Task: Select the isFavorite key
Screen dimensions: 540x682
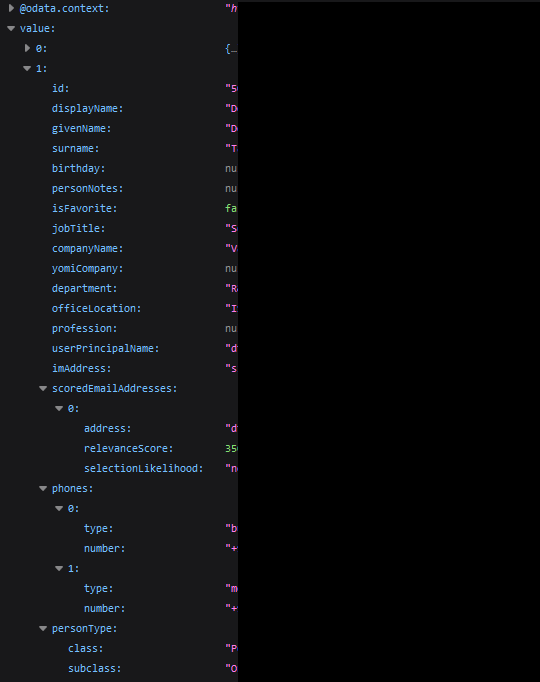Action: [x=84, y=208]
